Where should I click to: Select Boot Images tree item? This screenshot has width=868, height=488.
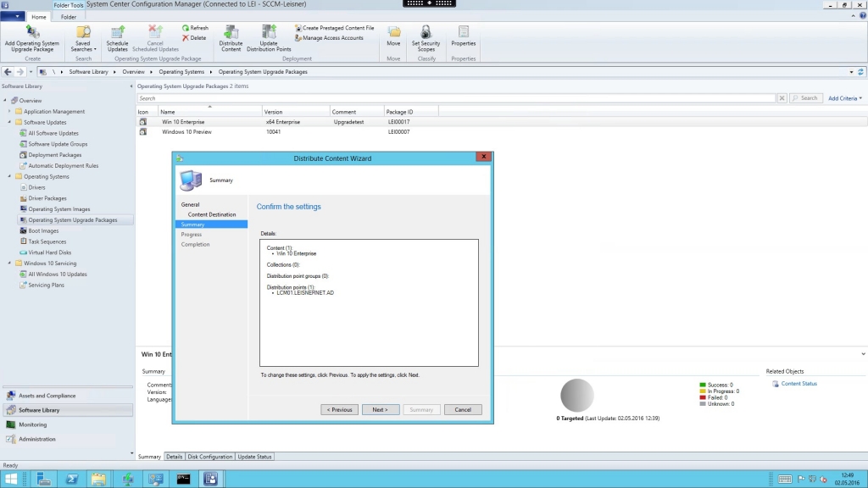[43, 230]
